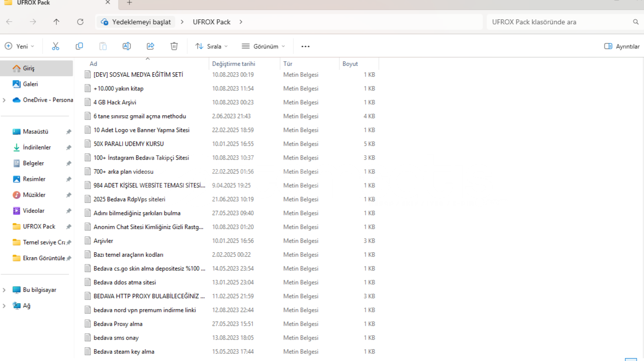Select the file 4 GB Hack Arşivi
Viewport: 644px width, 361px height.
tap(115, 102)
